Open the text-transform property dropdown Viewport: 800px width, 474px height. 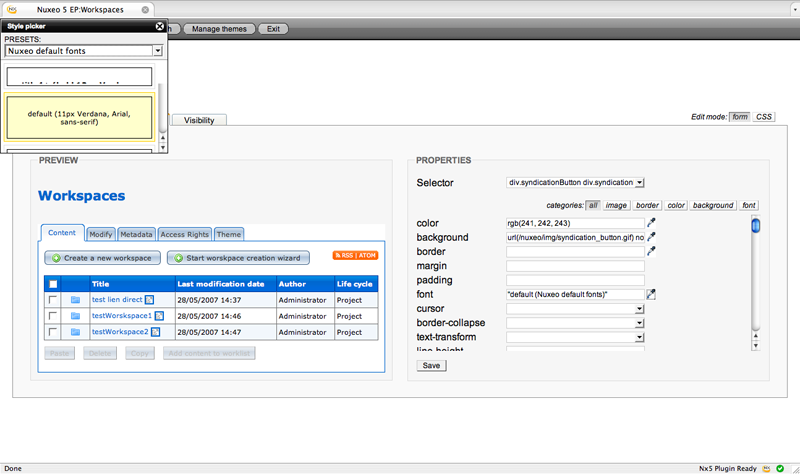(575, 337)
